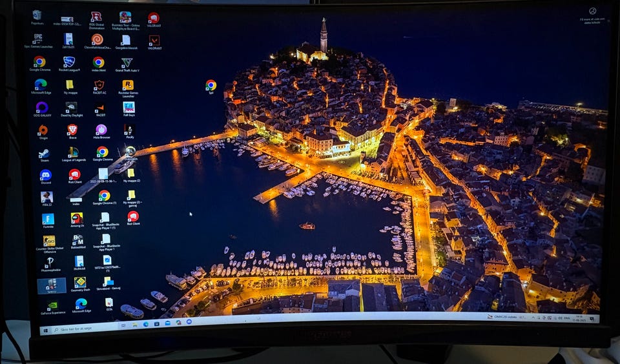
Task: Open the index.html Chrome file
Action: (98, 64)
